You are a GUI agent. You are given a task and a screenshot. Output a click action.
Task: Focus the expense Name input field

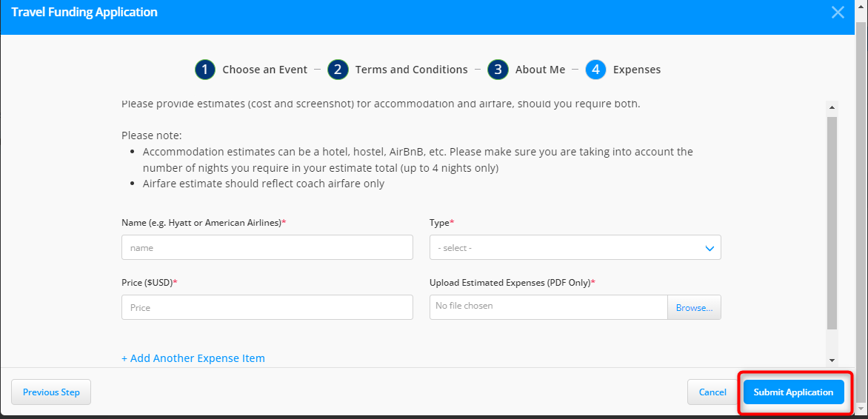tap(267, 247)
